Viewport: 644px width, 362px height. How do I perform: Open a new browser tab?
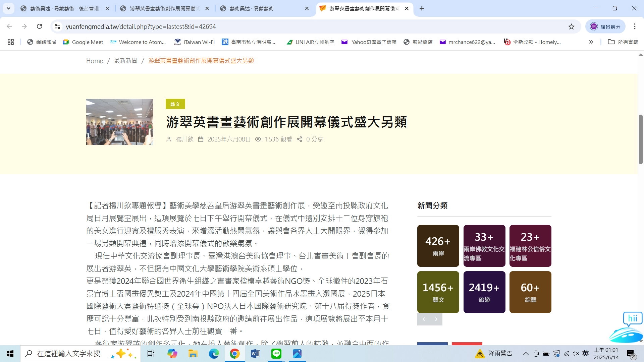point(422,8)
